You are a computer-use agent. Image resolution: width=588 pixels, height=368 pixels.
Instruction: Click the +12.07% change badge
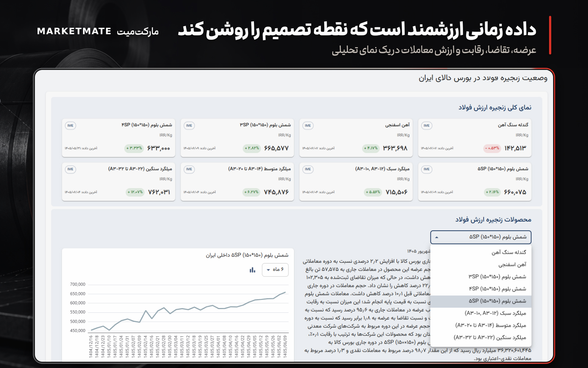point(135,192)
